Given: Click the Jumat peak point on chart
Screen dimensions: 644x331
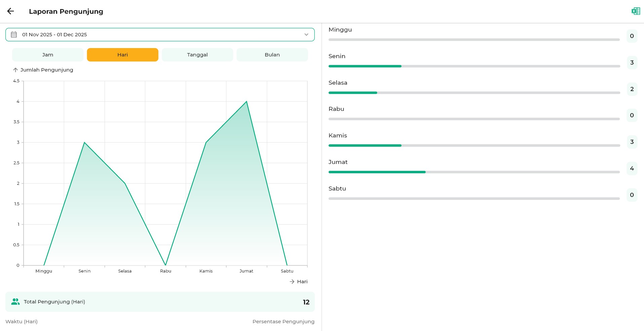Looking at the screenshot, I should (x=247, y=101).
